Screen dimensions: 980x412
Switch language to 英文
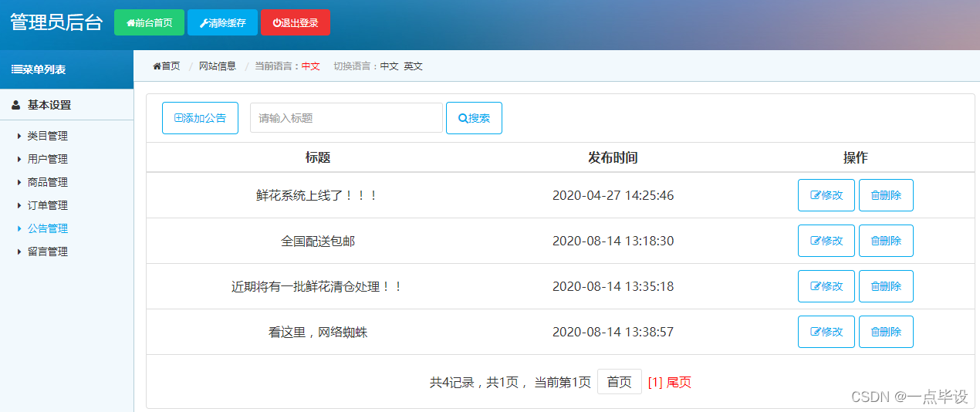coord(414,66)
